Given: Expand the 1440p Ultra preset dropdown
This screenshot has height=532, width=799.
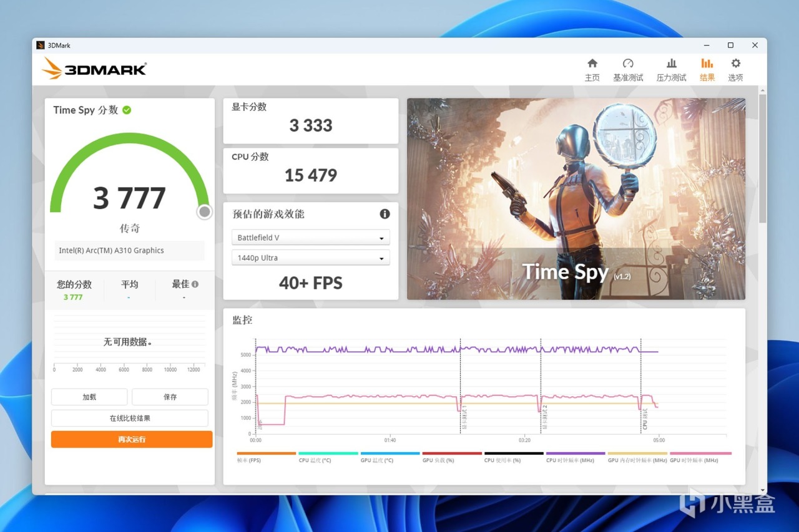Looking at the screenshot, I should click(x=310, y=258).
